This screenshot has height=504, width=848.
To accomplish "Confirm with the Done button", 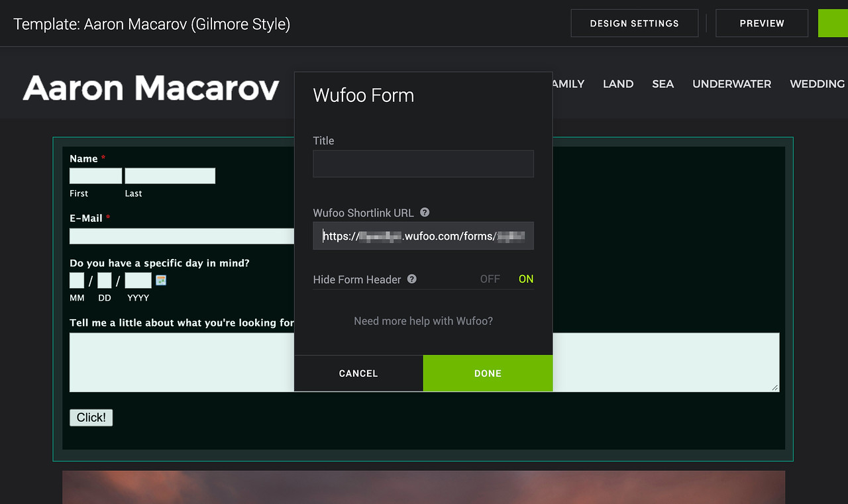I will (488, 374).
